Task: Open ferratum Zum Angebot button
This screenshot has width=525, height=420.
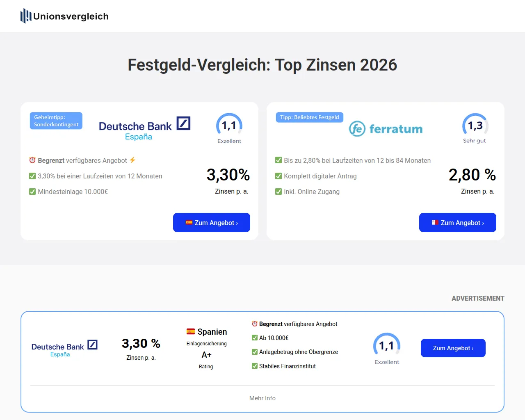Action: pyautogui.click(x=458, y=222)
